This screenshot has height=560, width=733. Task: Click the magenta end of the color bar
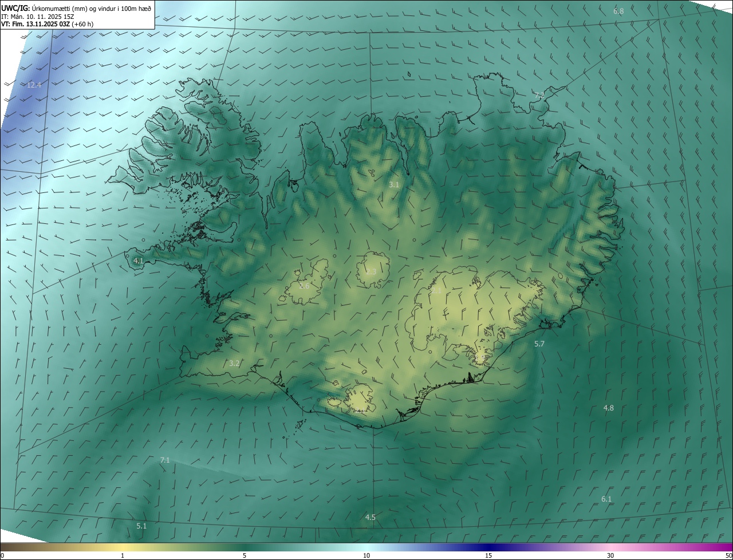[x=724, y=547]
